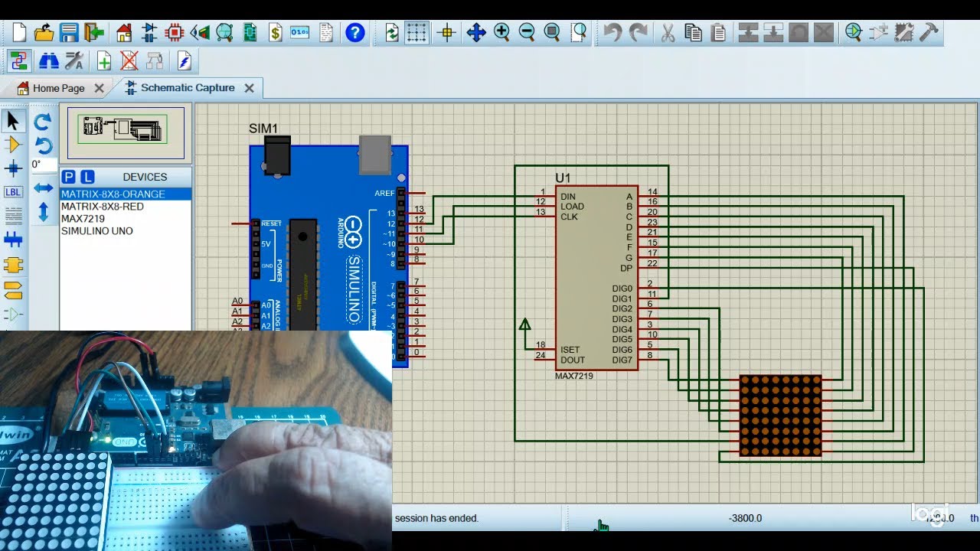Select the Terminals Mode tool

(13, 290)
